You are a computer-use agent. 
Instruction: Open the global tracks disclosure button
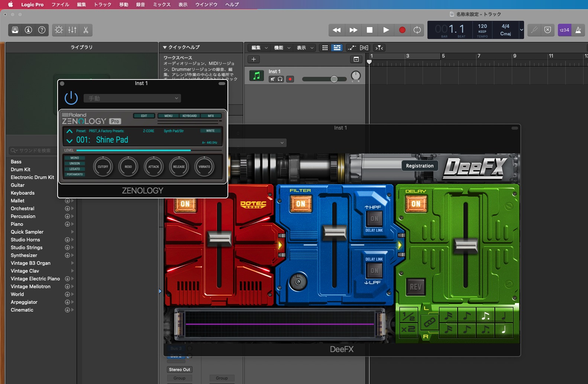[356, 59]
